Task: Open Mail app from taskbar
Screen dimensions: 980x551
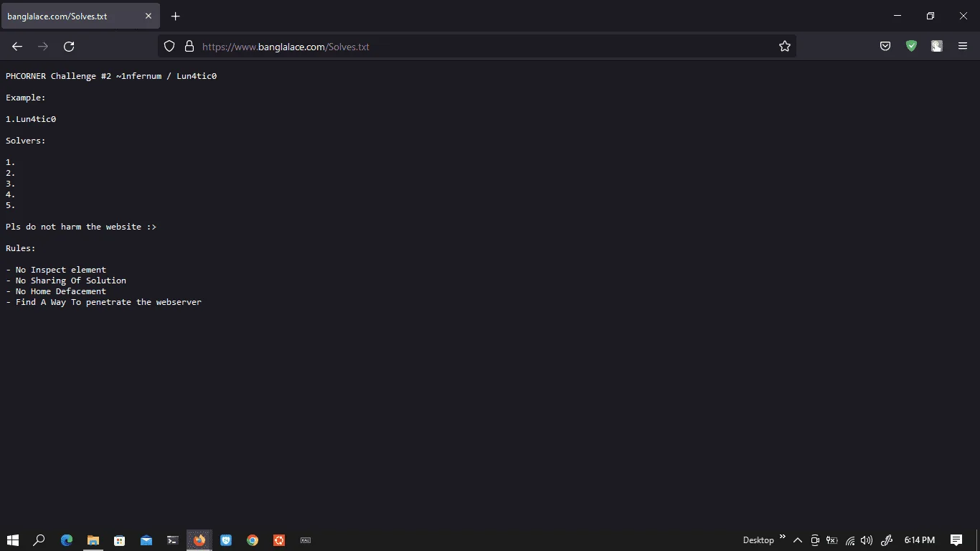Action: [146, 540]
